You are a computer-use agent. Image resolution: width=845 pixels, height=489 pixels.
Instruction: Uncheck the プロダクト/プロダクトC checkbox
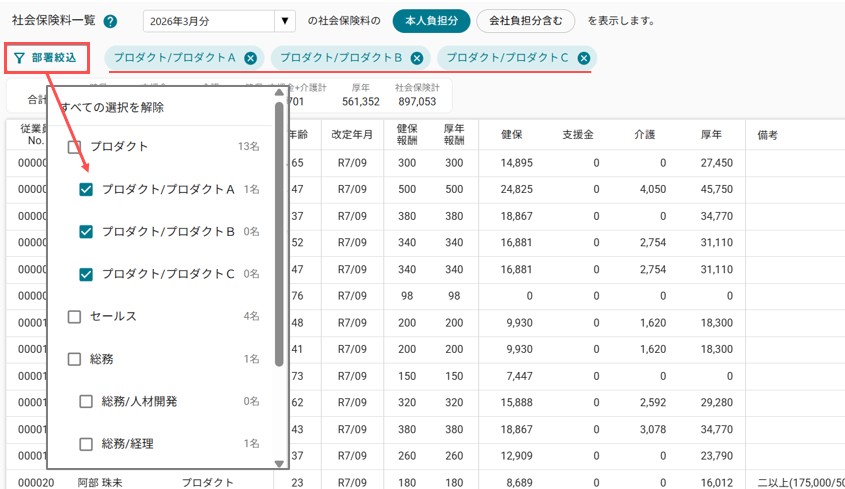click(x=86, y=274)
